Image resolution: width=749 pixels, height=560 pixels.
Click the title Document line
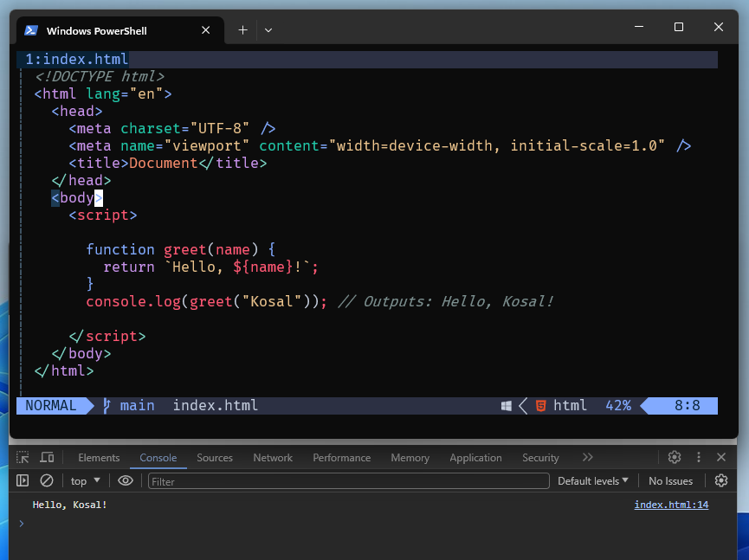[168, 164]
